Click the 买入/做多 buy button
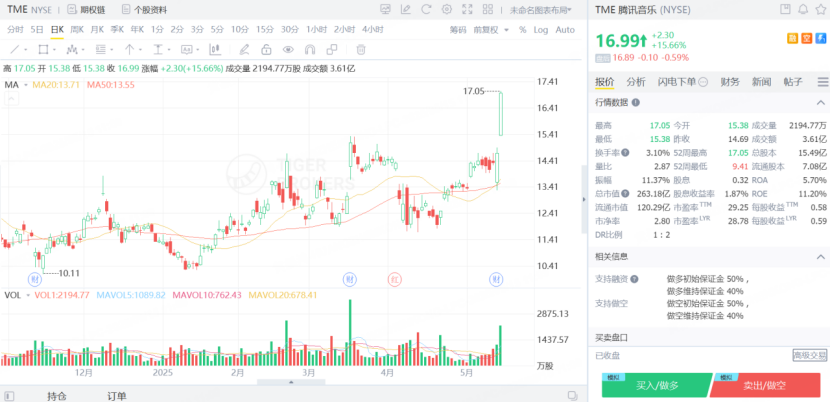This screenshot has width=830, height=402. coord(657,385)
